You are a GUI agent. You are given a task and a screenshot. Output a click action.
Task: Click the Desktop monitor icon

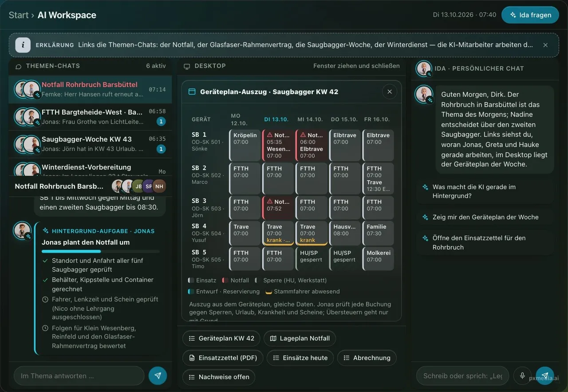pyautogui.click(x=187, y=66)
